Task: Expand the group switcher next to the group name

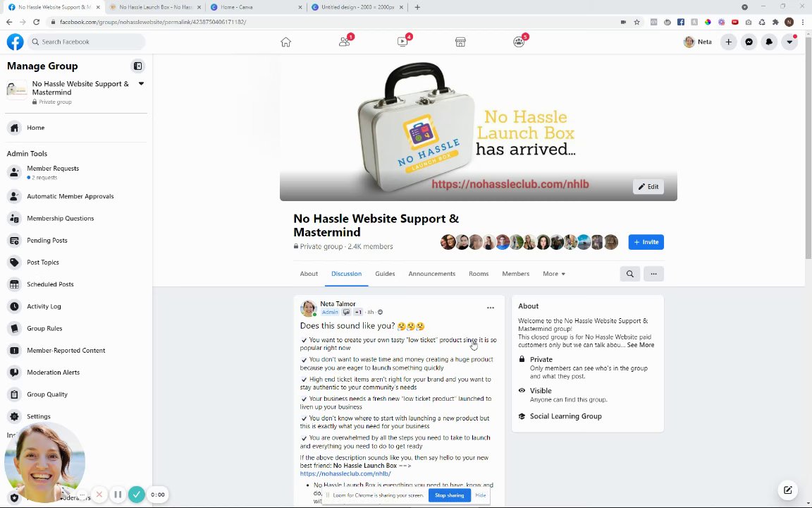Action: 141,83
